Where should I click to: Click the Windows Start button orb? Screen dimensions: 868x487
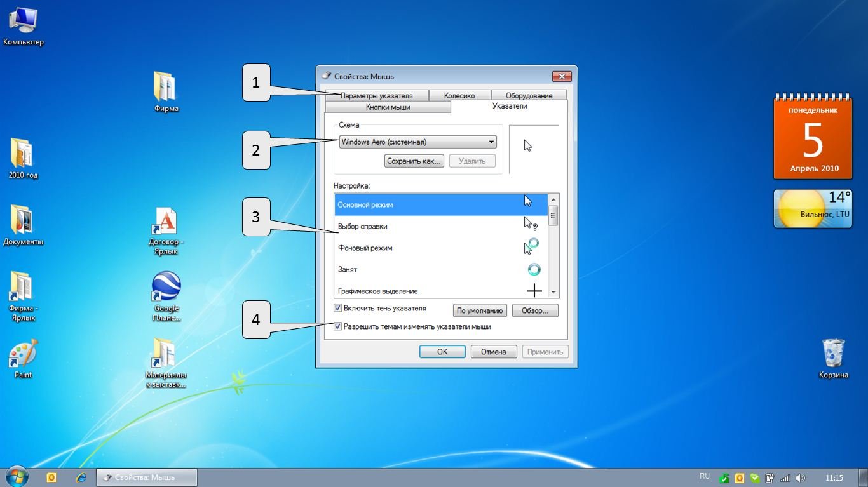[17, 477]
